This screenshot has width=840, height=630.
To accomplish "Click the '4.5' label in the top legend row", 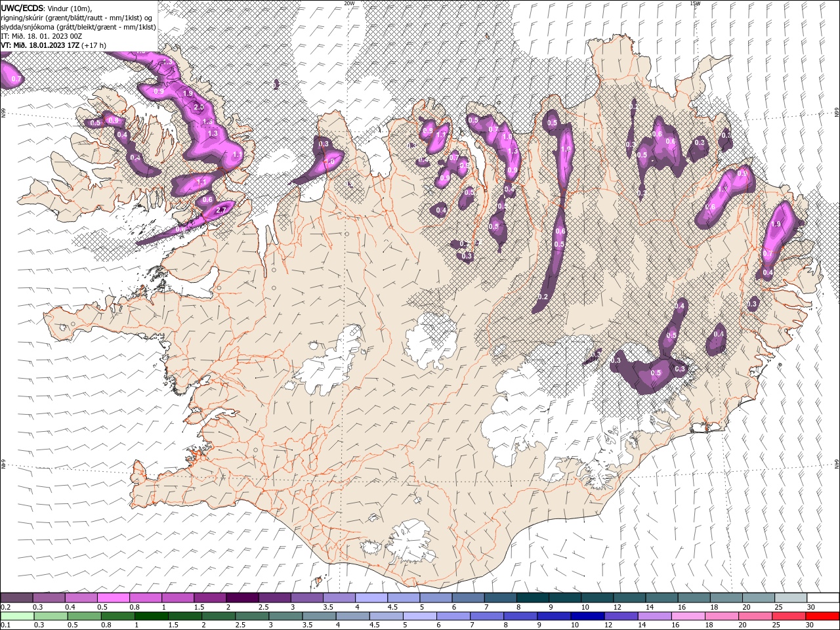I will (x=392, y=607).
